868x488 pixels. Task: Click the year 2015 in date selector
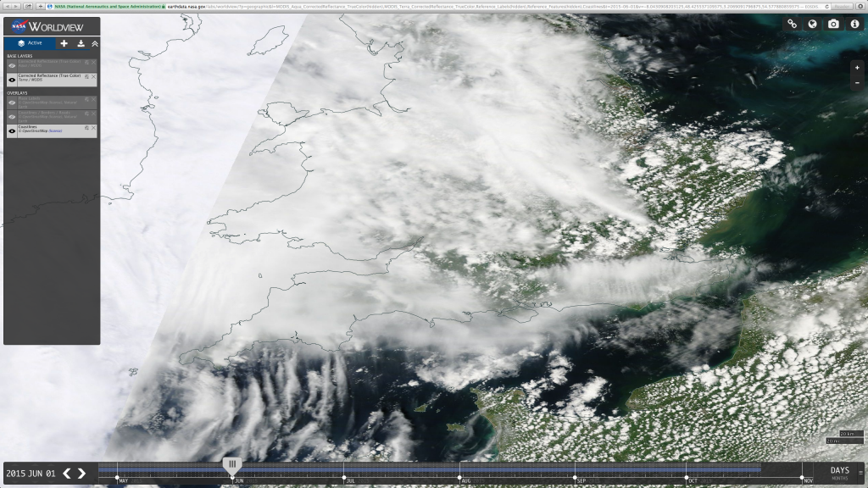coord(16,474)
